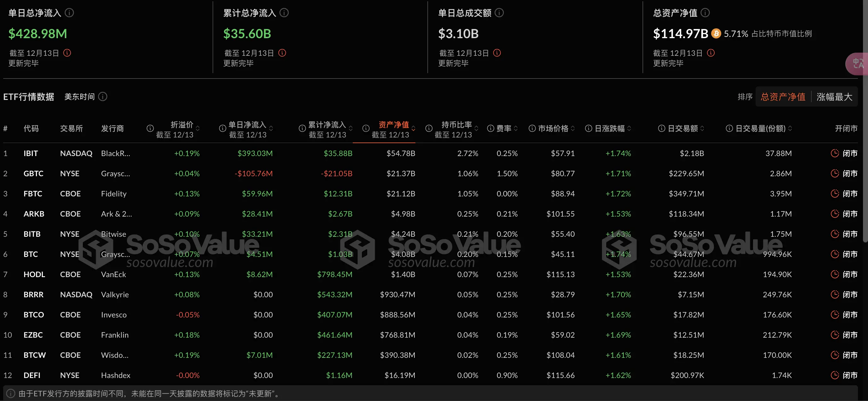Image resolution: width=868 pixels, height=401 pixels.
Task: Sort by 日涨跌幅 column arrows
Action: pyautogui.click(x=629, y=129)
